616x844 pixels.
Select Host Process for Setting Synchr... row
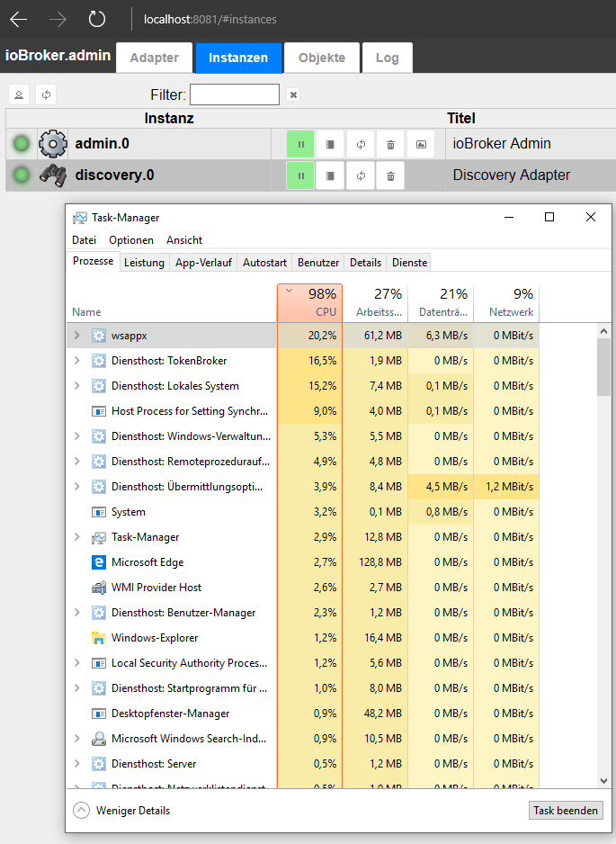tap(303, 411)
